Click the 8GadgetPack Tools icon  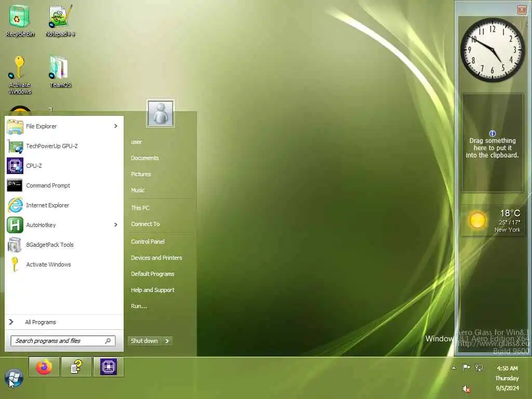pos(15,245)
